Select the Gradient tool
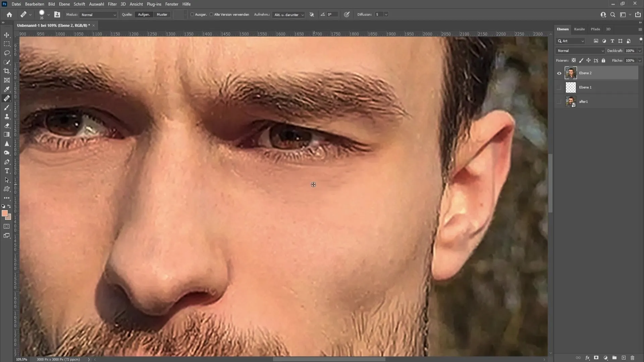Image resolution: width=644 pixels, height=362 pixels. 7,134
